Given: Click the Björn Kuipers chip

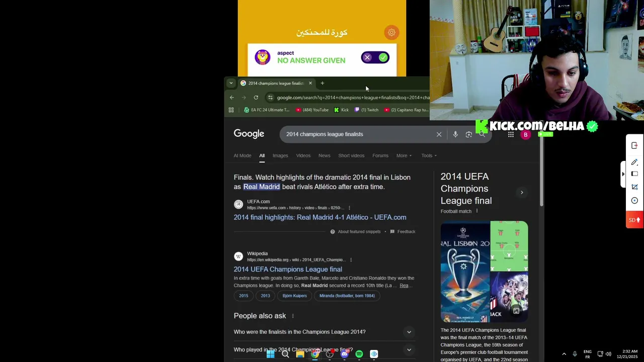Looking at the screenshot, I should 295,296.
